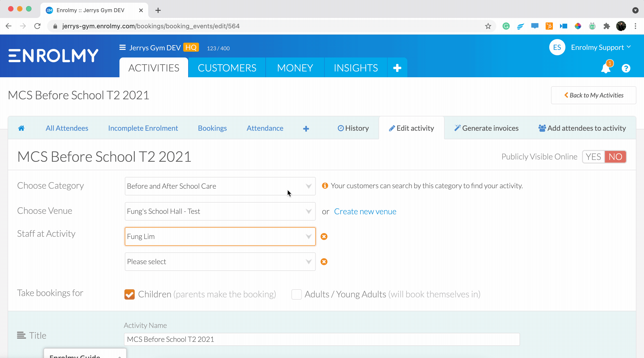Open a new browser tab
644x358 pixels.
[x=158, y=10]
